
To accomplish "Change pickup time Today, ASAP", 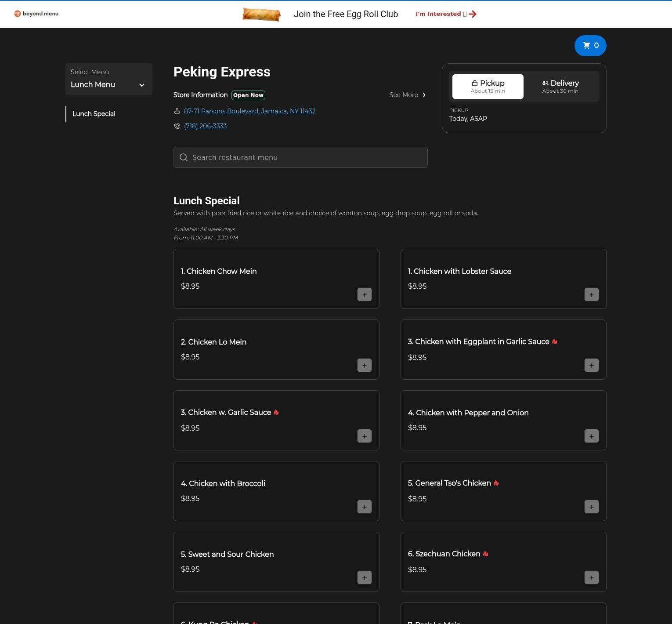I will (x=468, y=119).
